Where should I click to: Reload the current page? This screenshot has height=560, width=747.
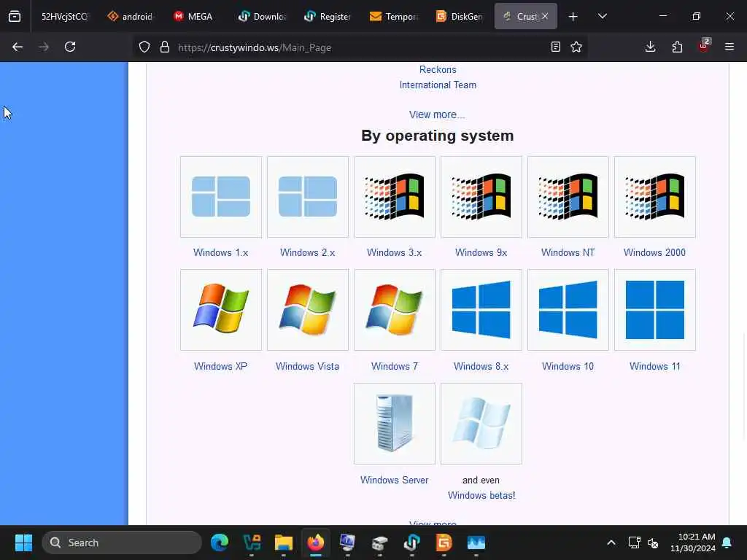click(x=70, y=47)
